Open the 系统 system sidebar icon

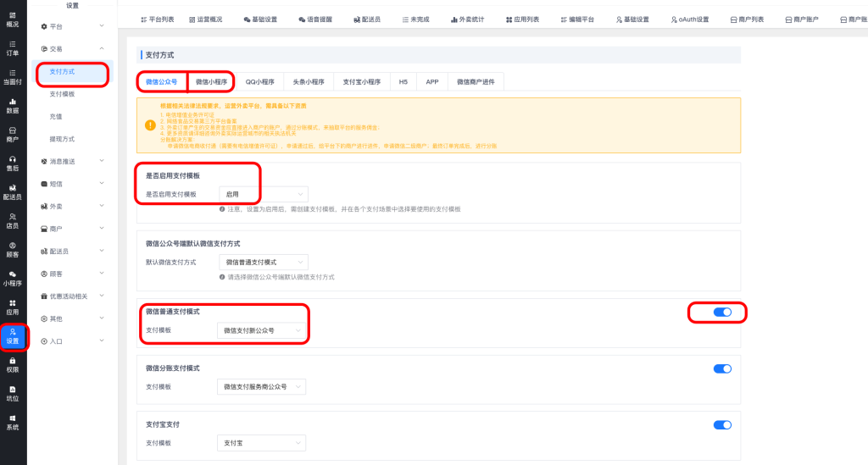[x=13, y=422]
